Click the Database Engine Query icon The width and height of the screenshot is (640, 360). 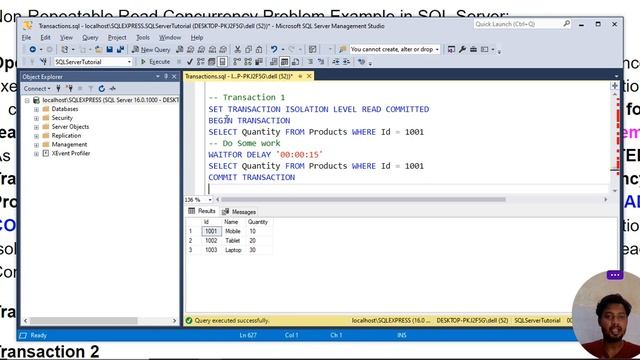180,49
